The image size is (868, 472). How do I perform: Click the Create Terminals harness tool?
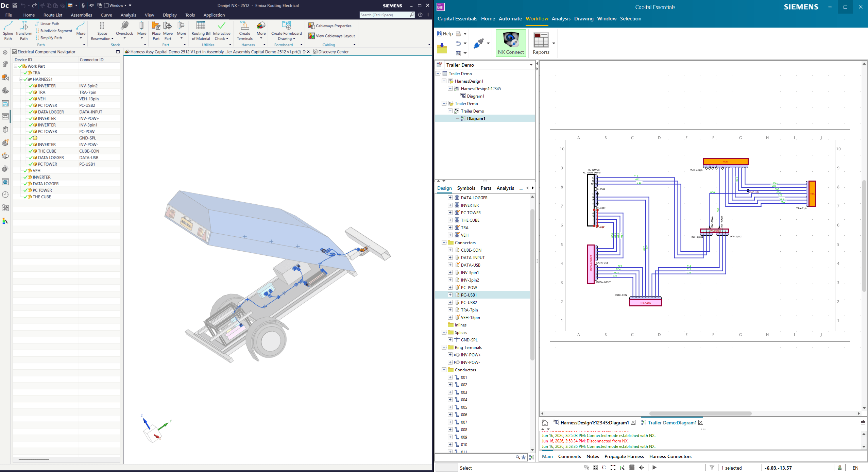245,31
